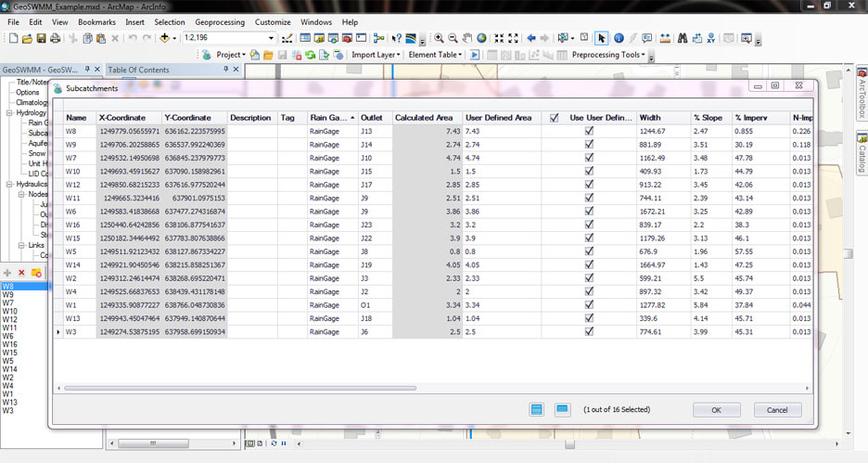Collapse the Hydrology tree node
The image size is (868, 463).
[x=9, y=112]
